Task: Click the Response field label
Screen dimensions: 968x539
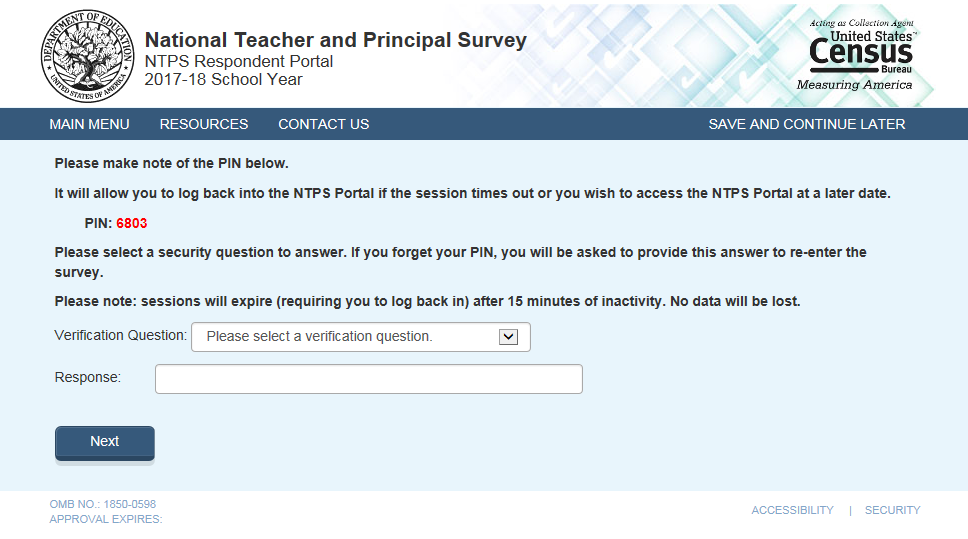Action: click(x=87, y=377)
